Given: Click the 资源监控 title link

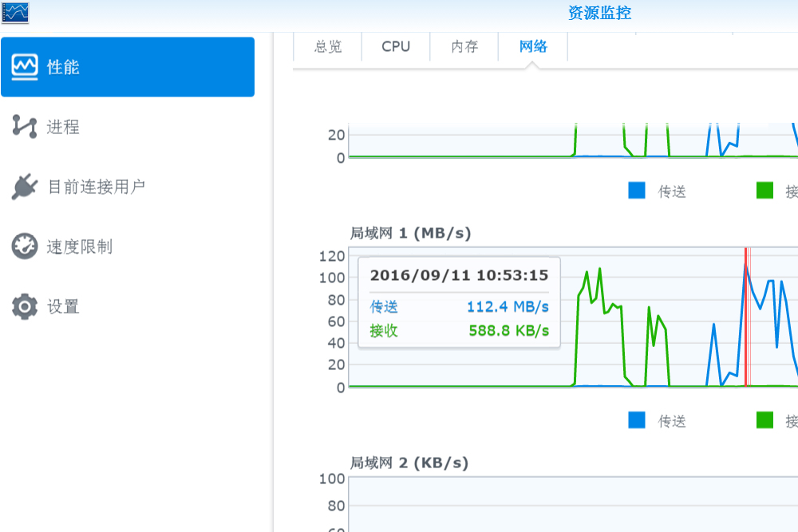Looking at the screenshot, I should (598, 13).
